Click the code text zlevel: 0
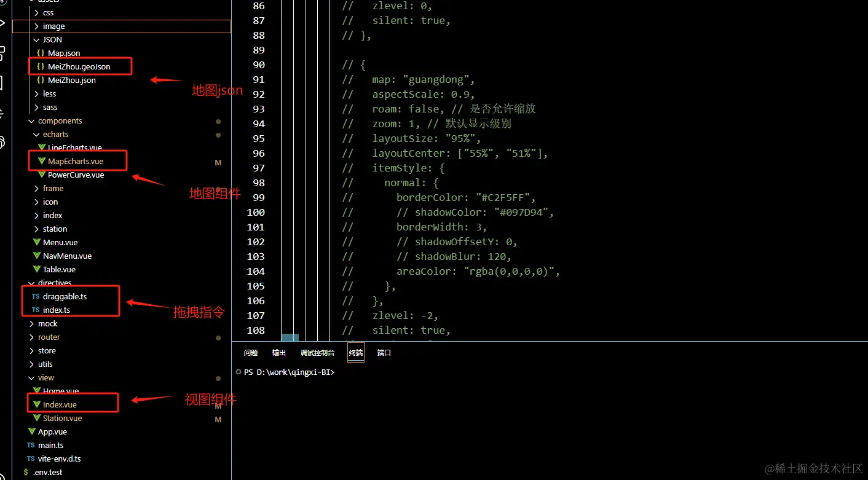The image size is (868, 480). tap(402, 6)
